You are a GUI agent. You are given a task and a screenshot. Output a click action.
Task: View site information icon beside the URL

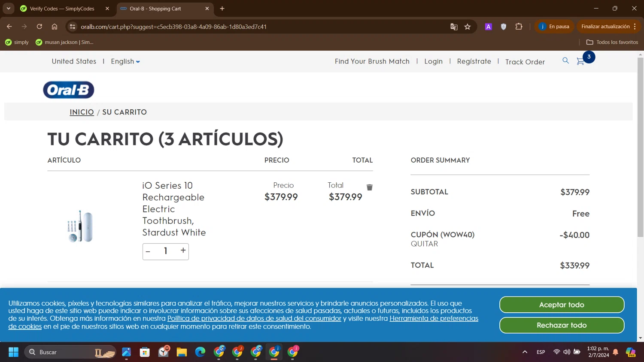pos(73,27)
